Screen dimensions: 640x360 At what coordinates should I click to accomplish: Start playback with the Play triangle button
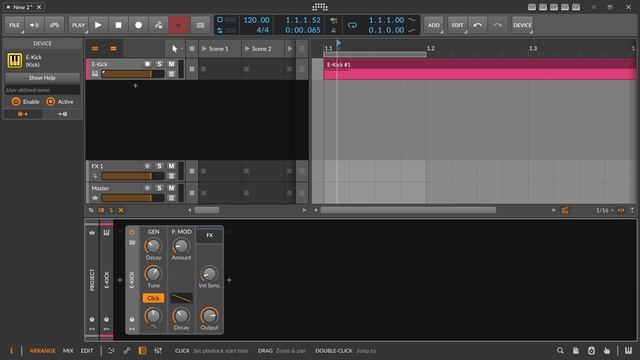[98, 25]
